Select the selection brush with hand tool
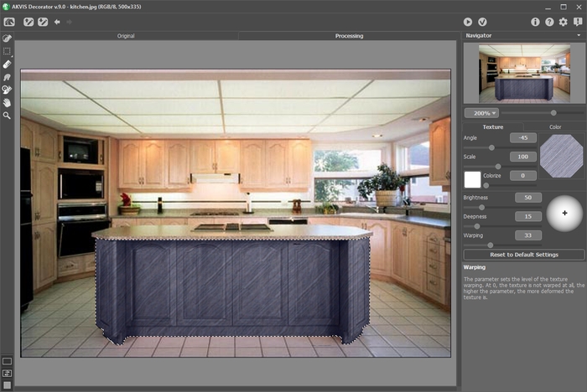587x392 pixels. pos(7,90)
